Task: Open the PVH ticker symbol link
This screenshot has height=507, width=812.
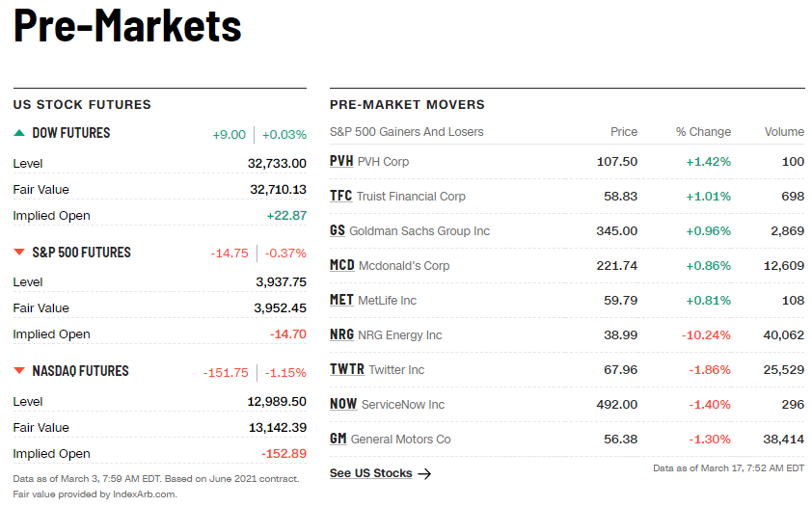Action: pos(341,161)
